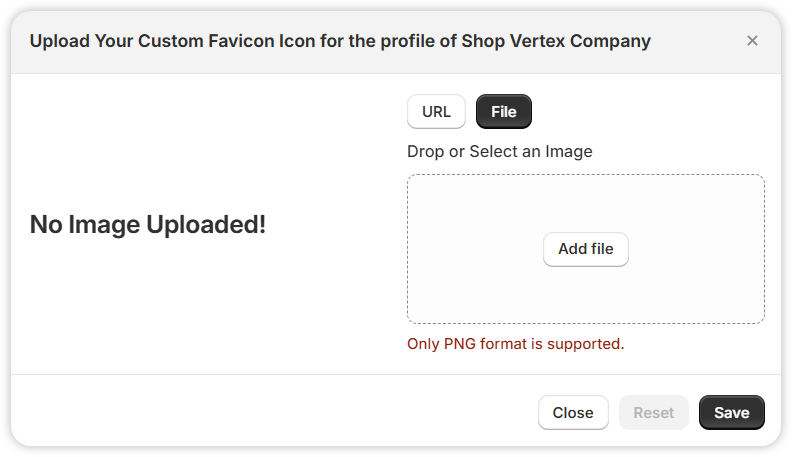Close the favicon dialog using the top-right X
The width and height of the screenshot is (792, 457).
coord(752,41)
